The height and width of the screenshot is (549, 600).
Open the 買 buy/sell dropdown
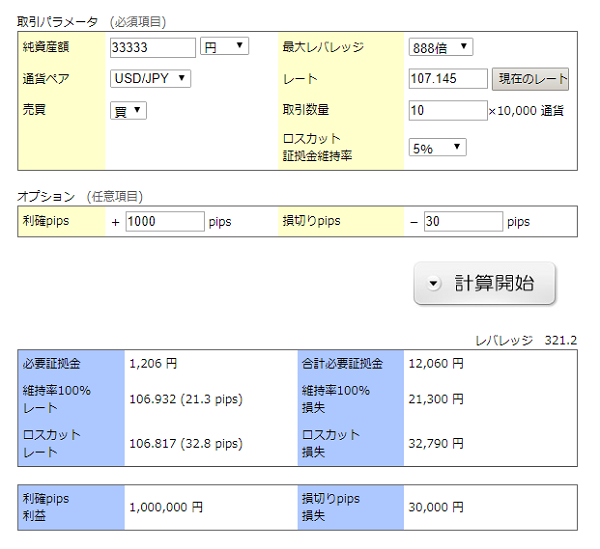(x=128, y=111)
